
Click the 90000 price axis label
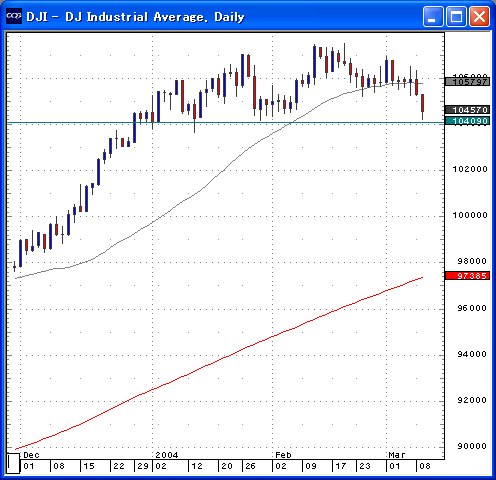click(x=472, y=446)
